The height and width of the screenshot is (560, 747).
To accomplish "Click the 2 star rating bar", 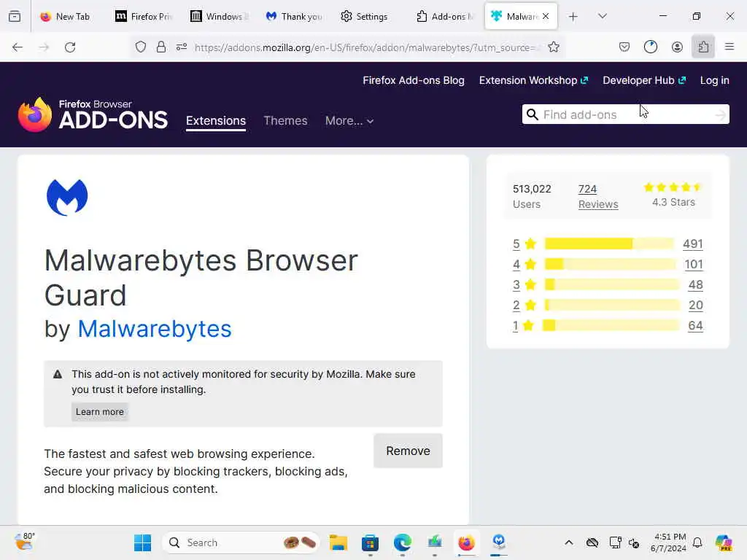I will pyautogui.click(x=612, y=306).
